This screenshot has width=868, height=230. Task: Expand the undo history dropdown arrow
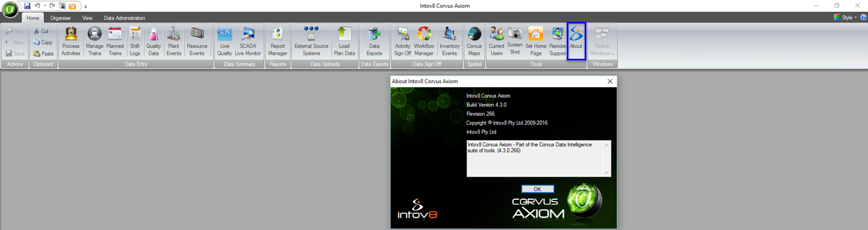(44, 6)
